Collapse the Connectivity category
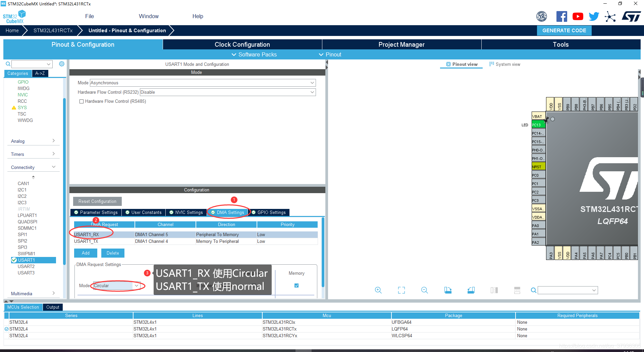This screenshot has width=644, height=352. tap(33, 167)
